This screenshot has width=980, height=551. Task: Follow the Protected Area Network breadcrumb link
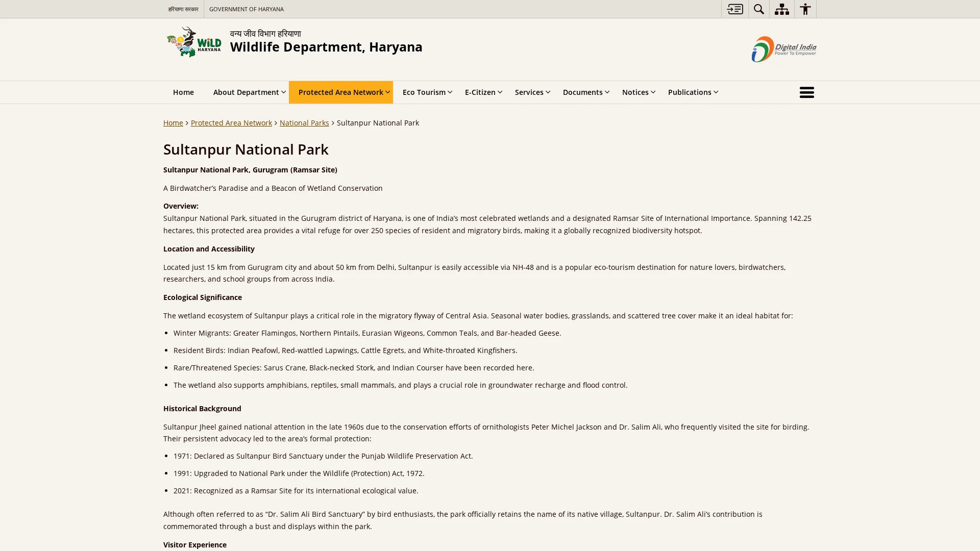[x=231, y=123]
